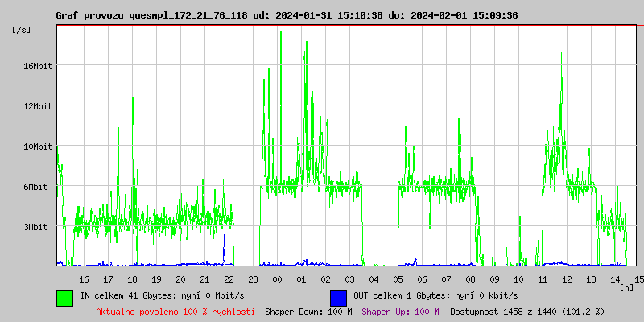Screen dimensions: 644x322
Task: Select the 18 hour marker on x-axis
Action: (x=132, y=279)
